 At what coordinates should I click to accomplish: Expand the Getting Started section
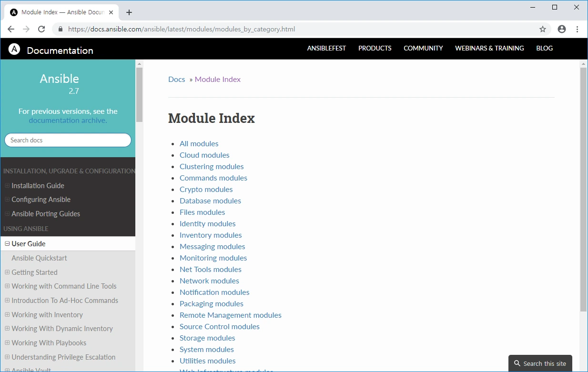coord(7,272)
